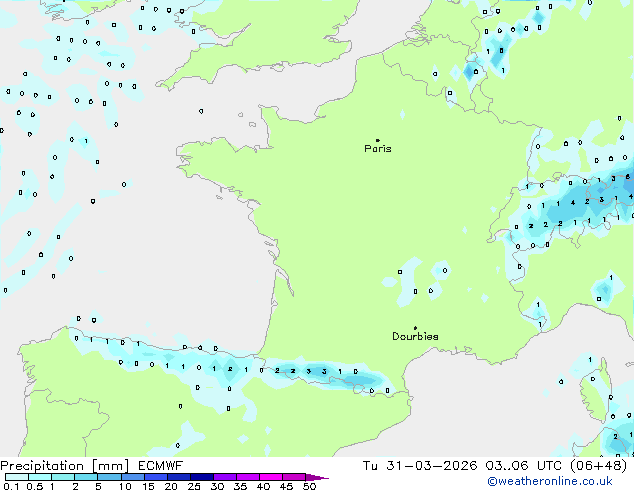The height and width of the screenshot is (490, 634).
Task: Select the dark navy 25–30 mm legend swatch
Action: pyautogui.click(x=202, y=477)
